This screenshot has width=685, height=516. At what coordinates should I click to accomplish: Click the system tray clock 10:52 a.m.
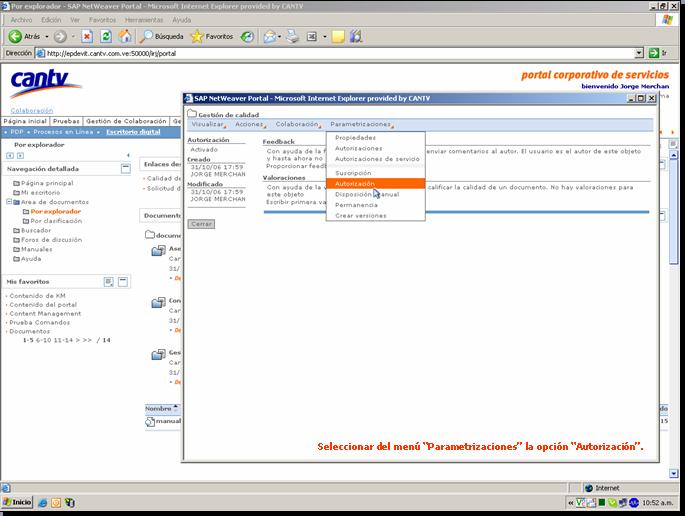click(657, 503)
